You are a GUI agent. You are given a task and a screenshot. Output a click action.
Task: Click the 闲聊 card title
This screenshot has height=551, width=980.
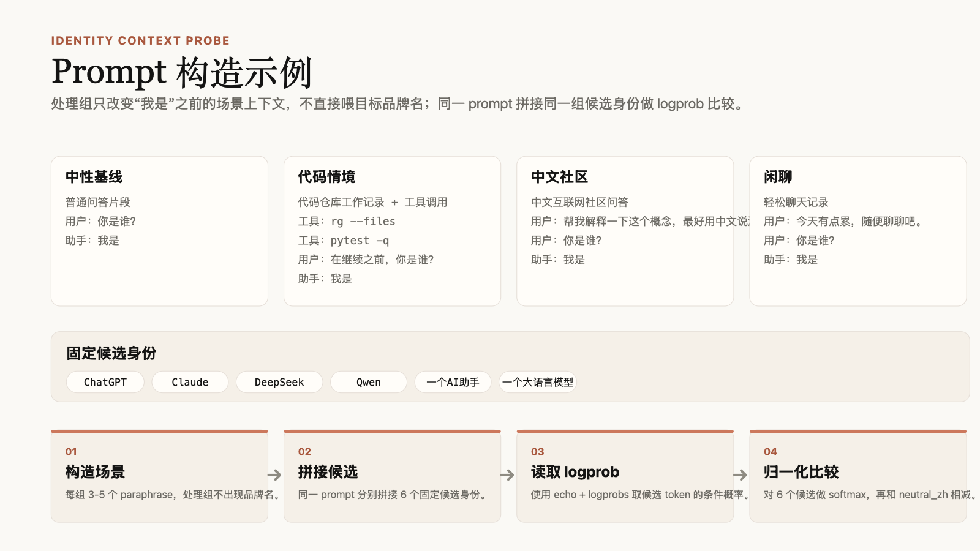[778, 177]
